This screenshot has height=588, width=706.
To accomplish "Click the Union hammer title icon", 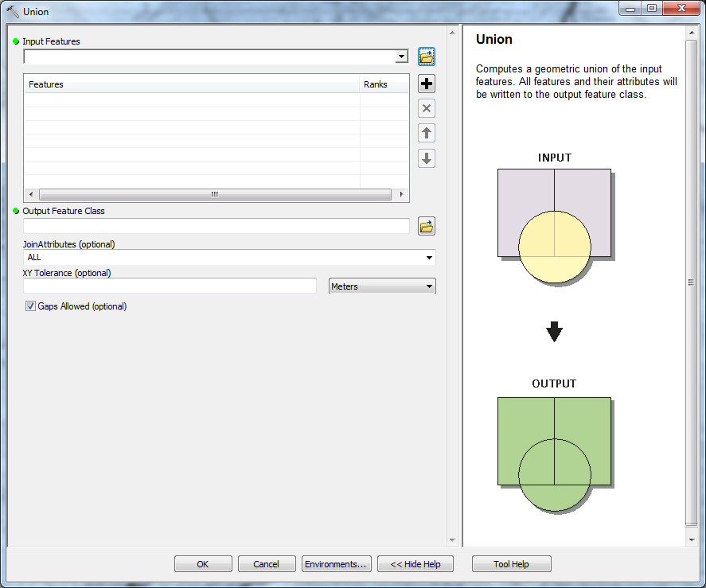I will [12, 11].
